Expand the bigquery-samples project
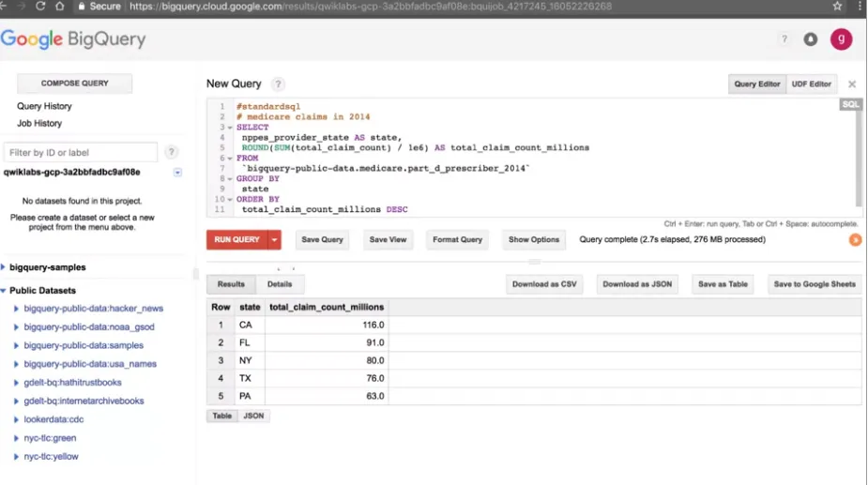Screen dimensions: 868x485 (x=4, y=266)
